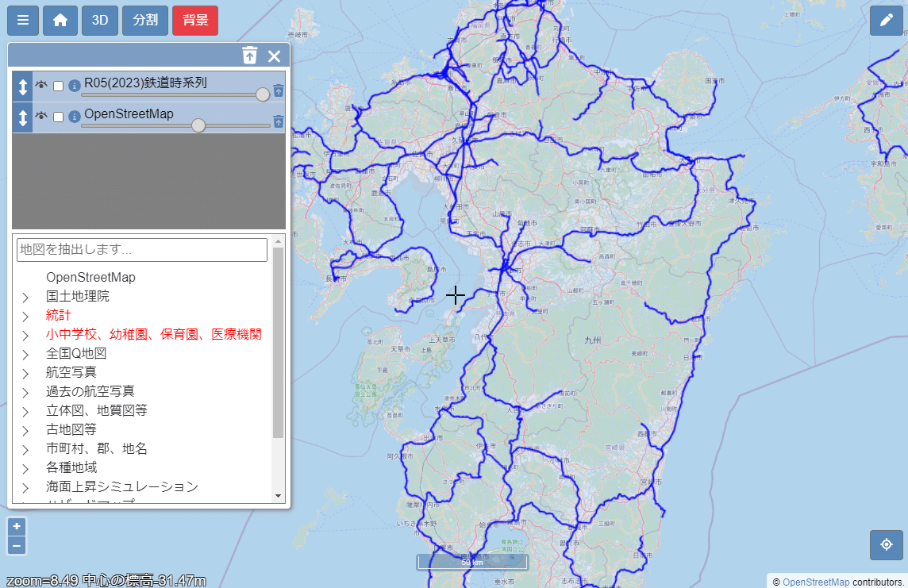Viewport: 908px width, 588px height.
Task: Open the hamburger menu
Action: [23, 21]
